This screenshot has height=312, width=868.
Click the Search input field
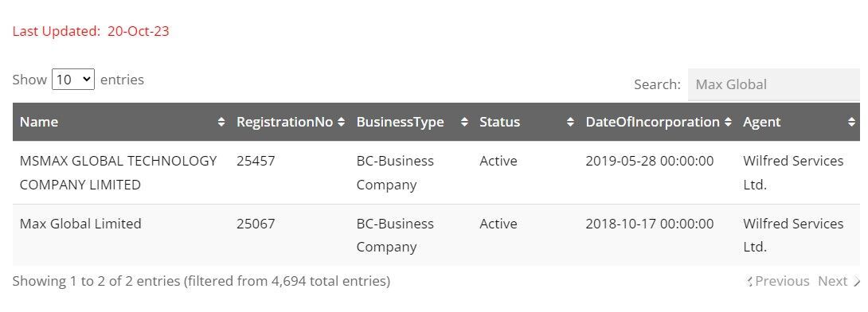pyautogui.click(x=774, y=84)
